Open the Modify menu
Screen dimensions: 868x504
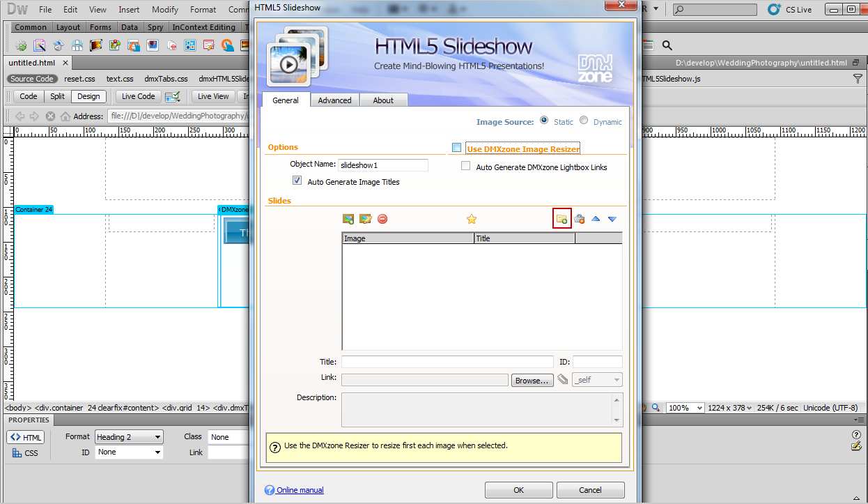pos(165,10)
